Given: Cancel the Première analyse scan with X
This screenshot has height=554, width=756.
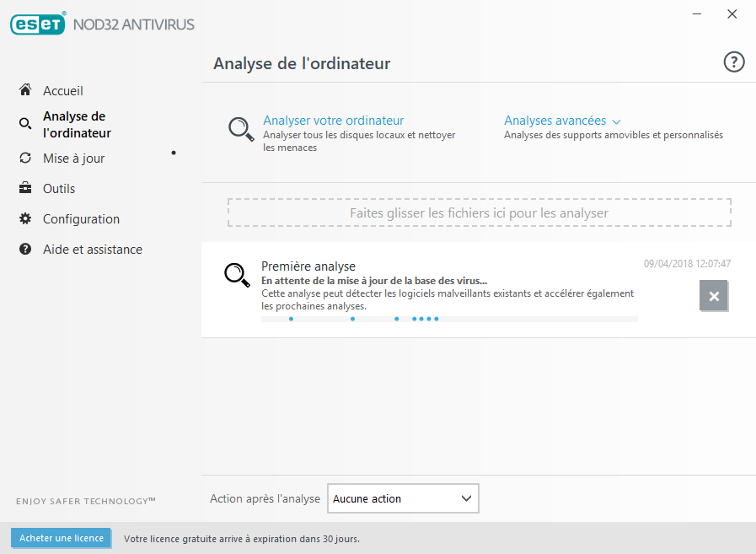Looking at the screenshot, I should (713, 296).
